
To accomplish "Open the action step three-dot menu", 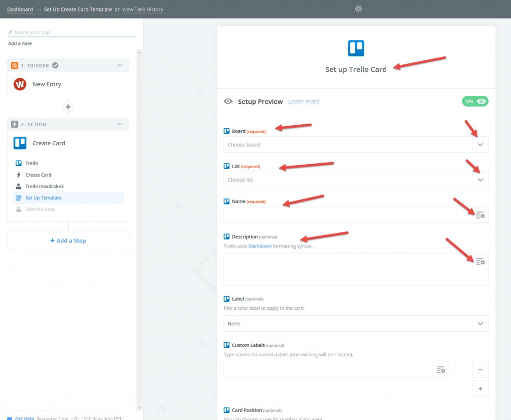I will (120, 124).
